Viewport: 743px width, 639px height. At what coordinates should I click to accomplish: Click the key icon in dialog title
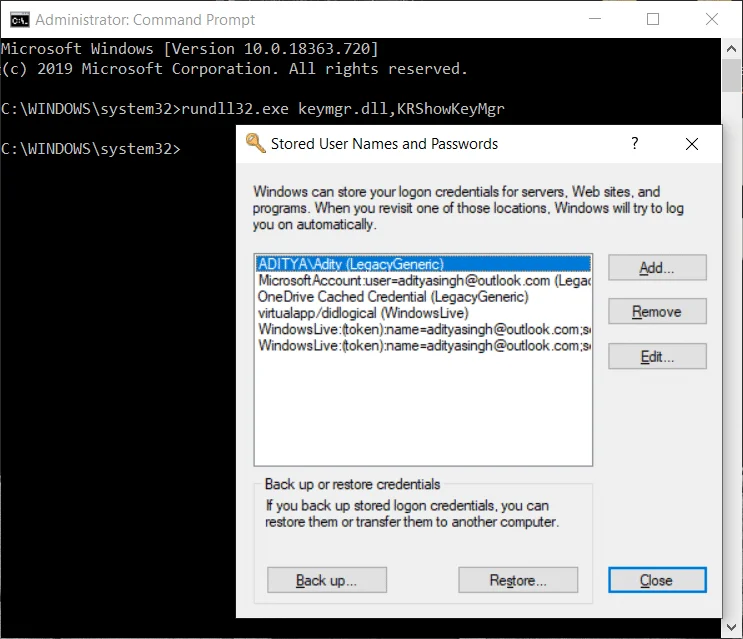(x=255, y=143)
